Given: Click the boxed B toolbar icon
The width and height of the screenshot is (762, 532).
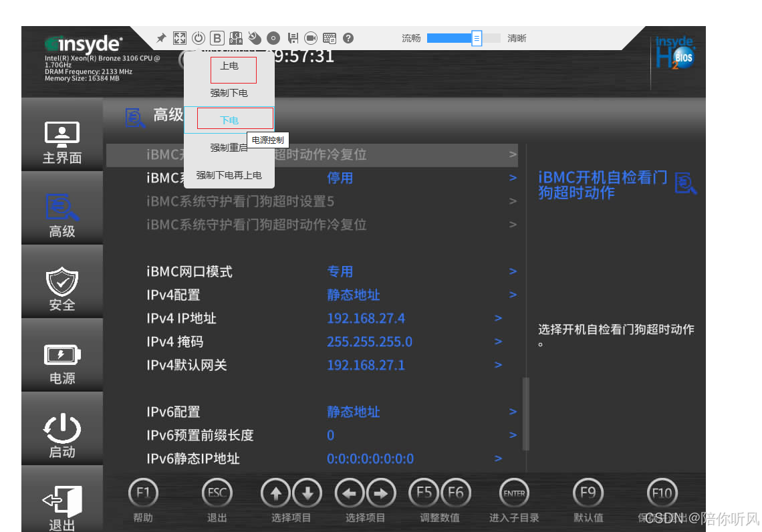Looking at the screenshot, I should click(x=217, y=38).
